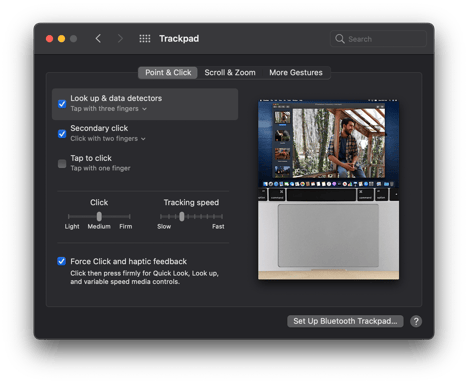Screen dimensions: 468x384
Task: Toggle Look up & data detectors checkbox
Action: point(62,104)
